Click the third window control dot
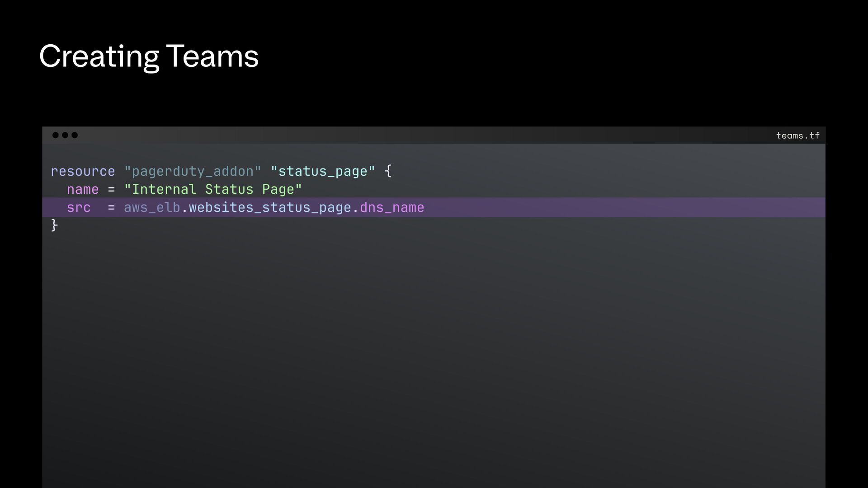The width and height of the screenshot is (868, 488). coord(75,135)
